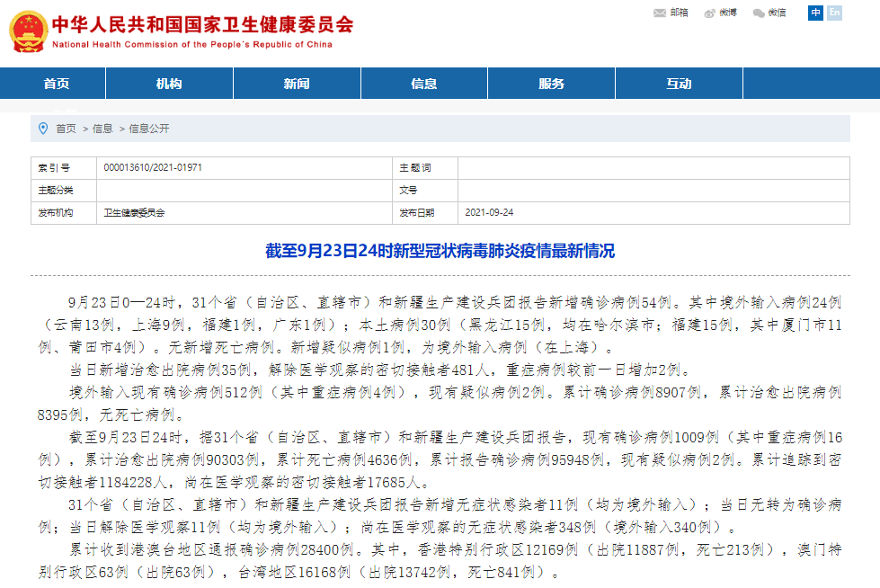The image size is (880, 588).
Task: Select the 首页 tab in the navigation bar
Action: [x=57, y=83]
